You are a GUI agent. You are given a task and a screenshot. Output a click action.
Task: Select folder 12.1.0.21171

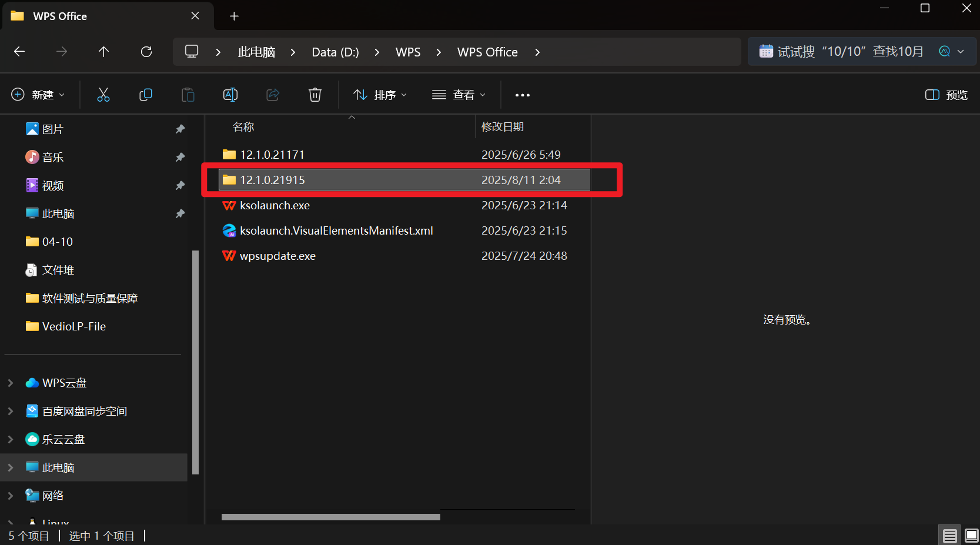coord(404,155)
